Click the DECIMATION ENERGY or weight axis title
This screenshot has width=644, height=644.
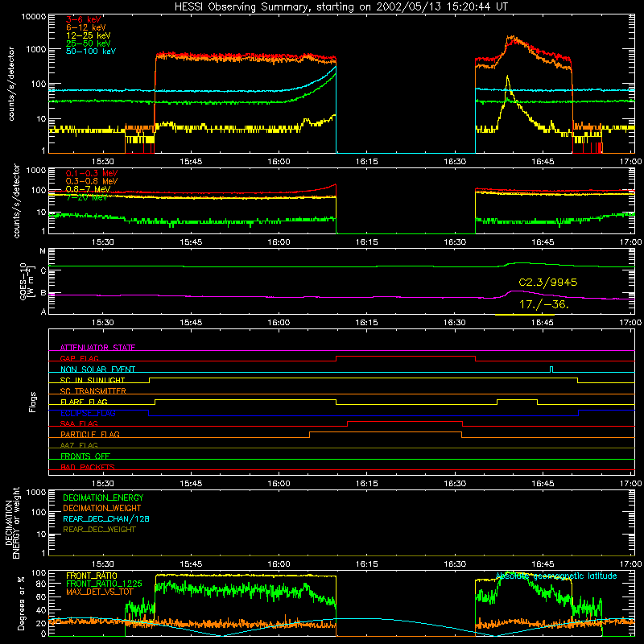point(12,522)
